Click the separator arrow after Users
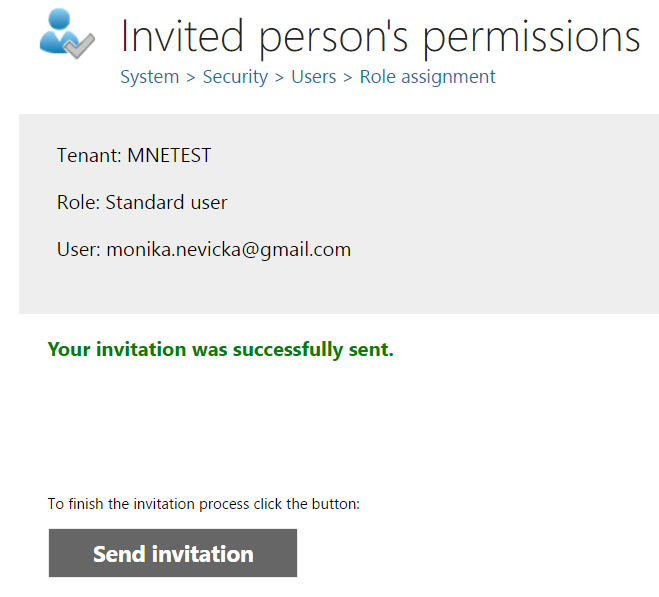 click(348, 77)
